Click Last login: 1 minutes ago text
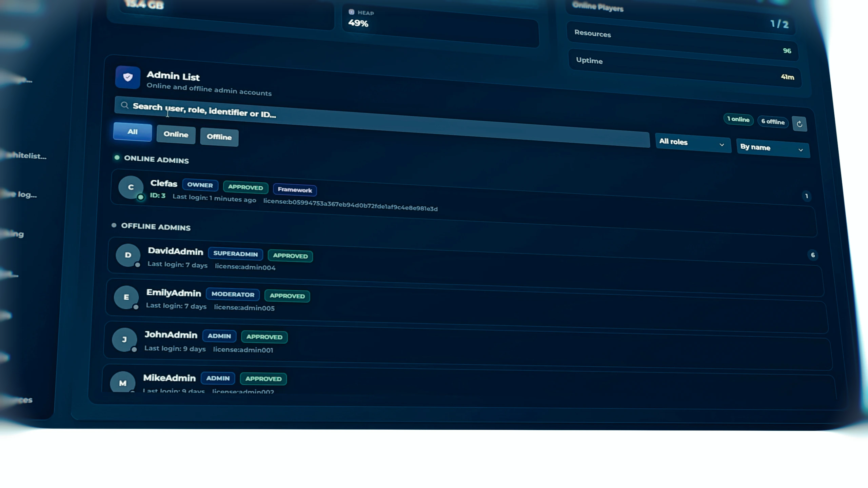868x488 pixels. pyautogui.click(x=214, y=198)
